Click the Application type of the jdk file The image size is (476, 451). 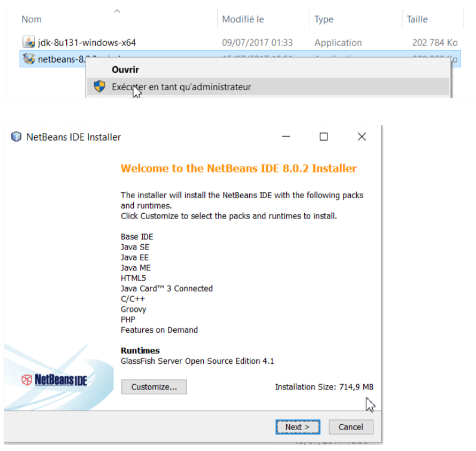(338, 43)
